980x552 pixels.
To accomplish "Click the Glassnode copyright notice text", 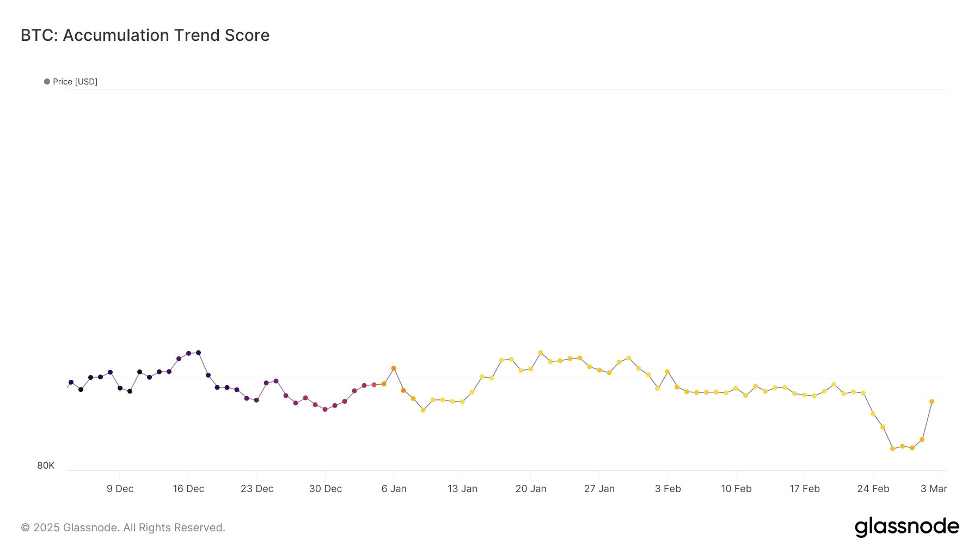I will click(123, 527).
